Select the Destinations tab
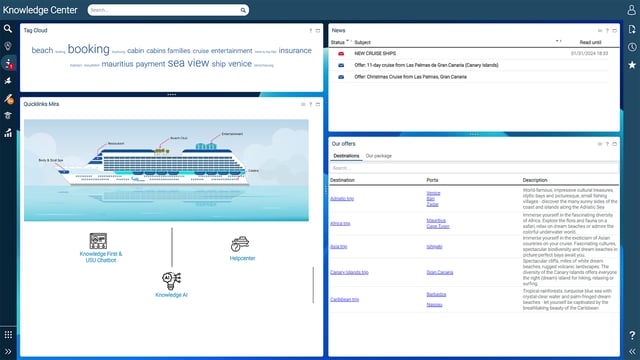This screenshot has width=640, height=360. click(346, 156)
